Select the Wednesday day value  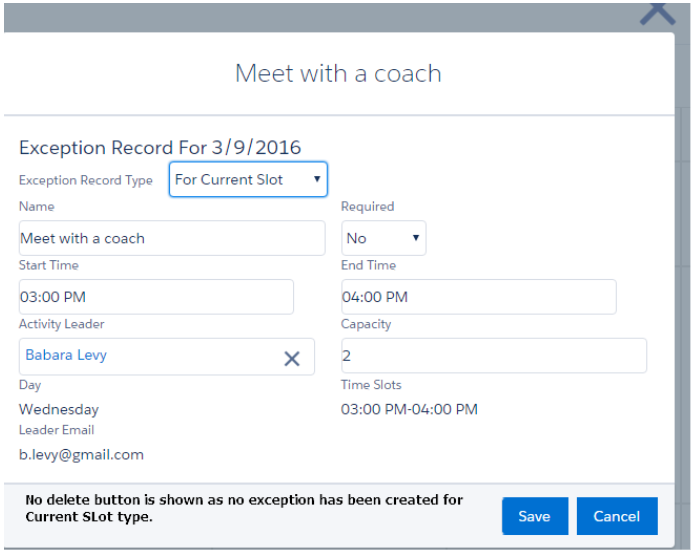tap(59, 409)
